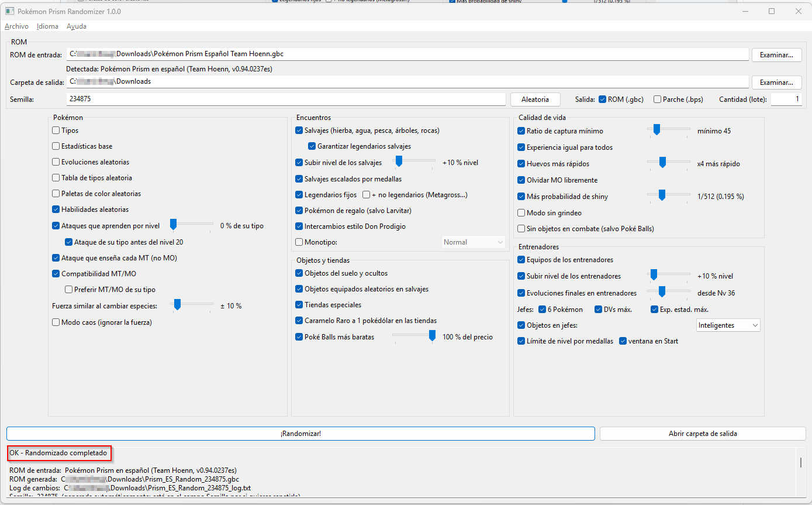Click the Evoluciones finales en entrenadores slider
The width and height of the screenshot is (812, 505).
[669, 292]
